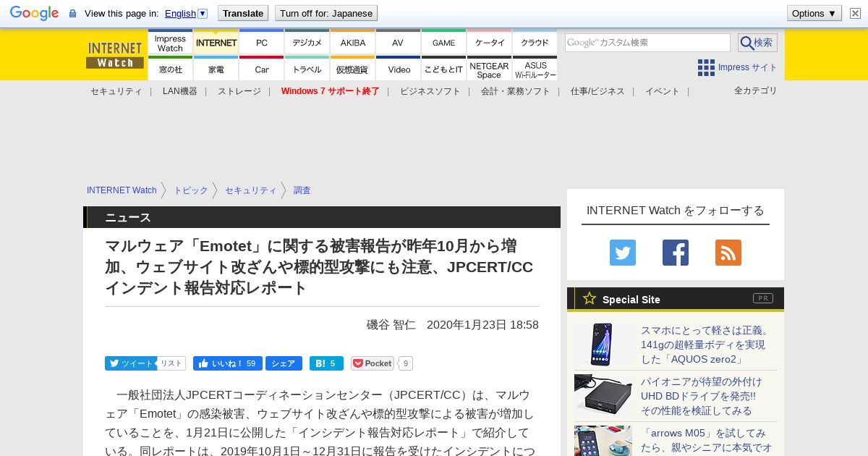Image resolution: width=868 pixels, height=456 pixels.
Task: Go to 会計・業務ソフト category
Action: point(516,91)
